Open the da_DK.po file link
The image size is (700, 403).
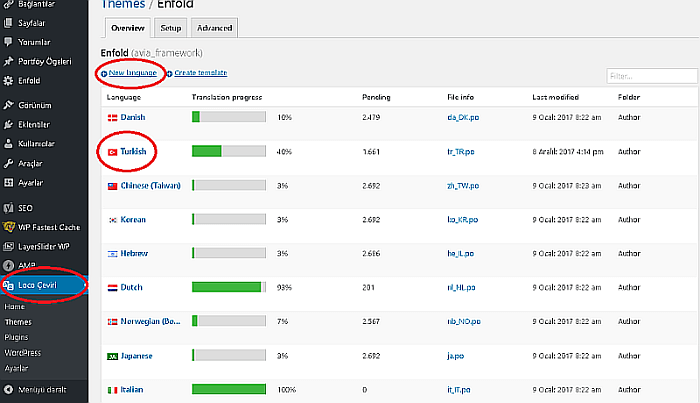pos(463,117)
